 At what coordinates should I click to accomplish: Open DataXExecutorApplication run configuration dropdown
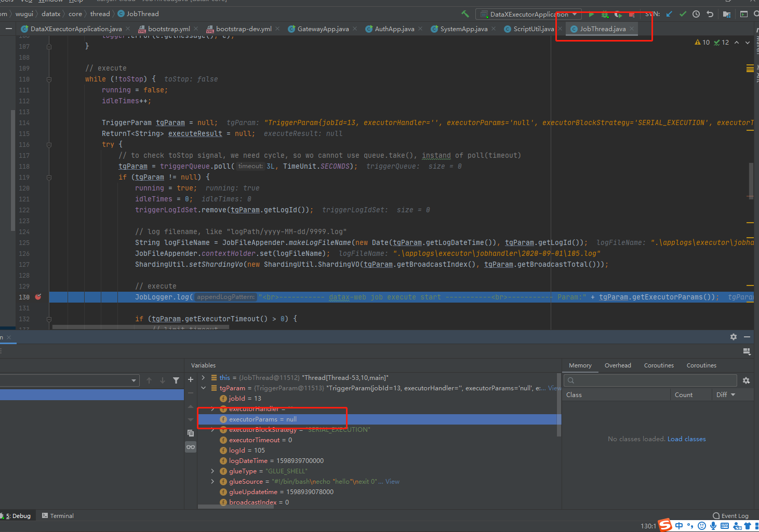pyautogui.click(x=529, y=15)
